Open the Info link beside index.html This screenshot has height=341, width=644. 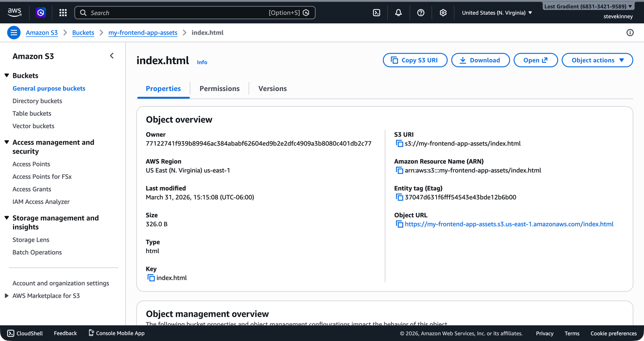click(x=202, y=62)
